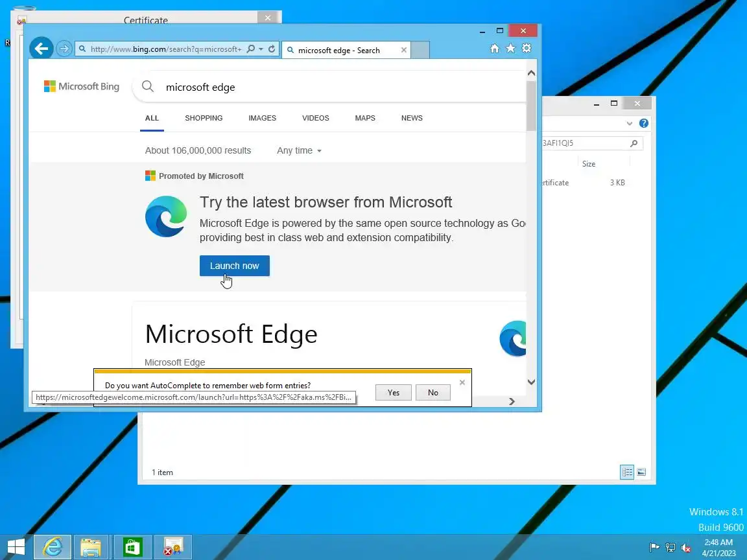Answer No to the AutoComplete prompt
Image resolution: width=747 pixels, height=560 pixels.
click(433, 392)
